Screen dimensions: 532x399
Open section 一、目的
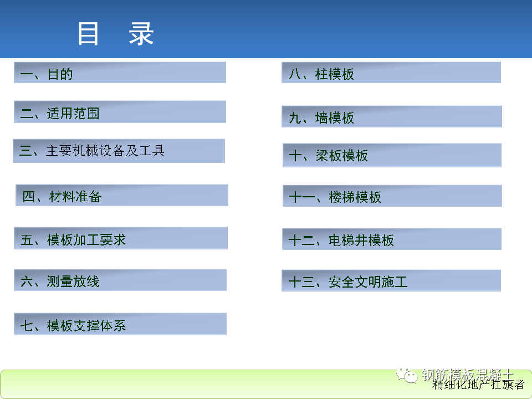(x=120, y=73)
